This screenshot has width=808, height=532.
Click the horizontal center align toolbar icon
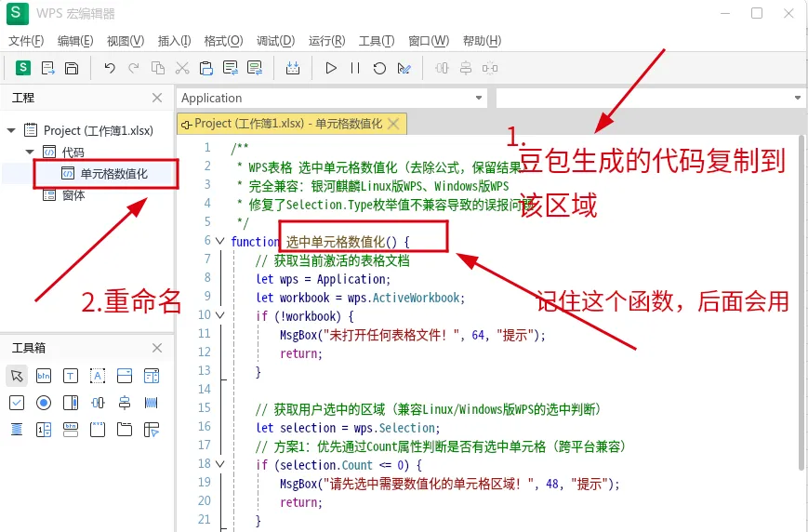(x=443, y=68)
